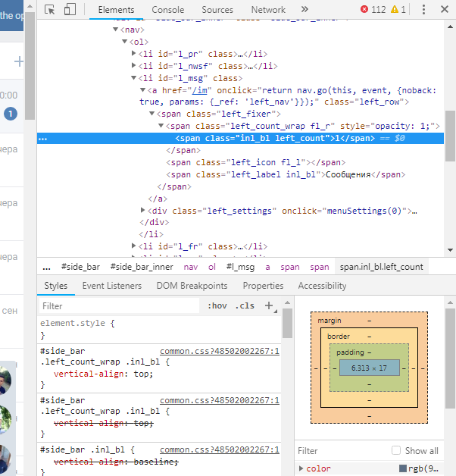Expand the li with id l_pr

point(134,54)
